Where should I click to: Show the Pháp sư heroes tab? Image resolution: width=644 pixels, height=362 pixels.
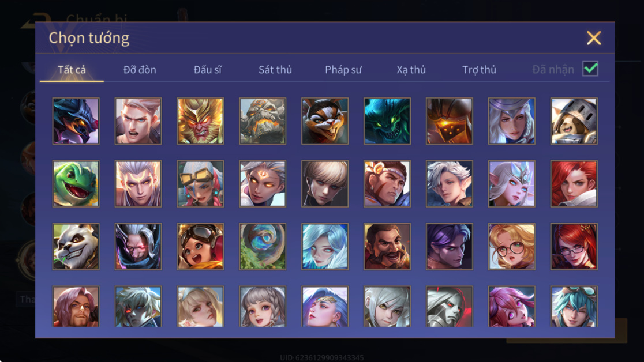[343, 70]
